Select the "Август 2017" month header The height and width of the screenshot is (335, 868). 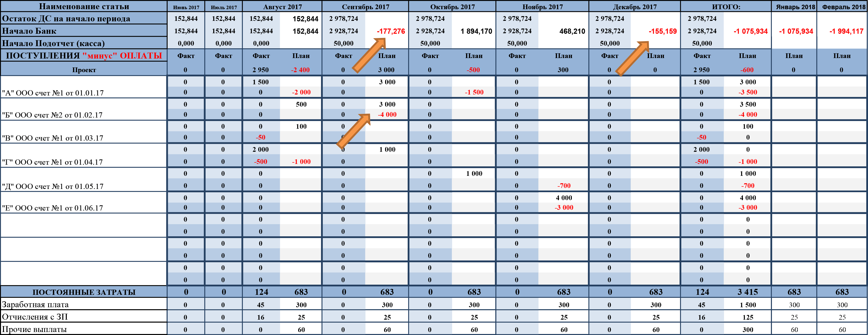282,7
